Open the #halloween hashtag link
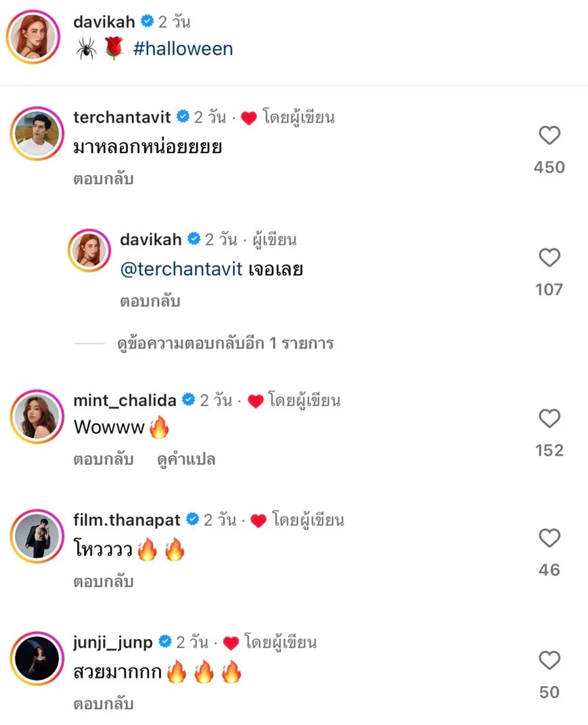This screenshot has width=588, height=725. tap(183, 49)
